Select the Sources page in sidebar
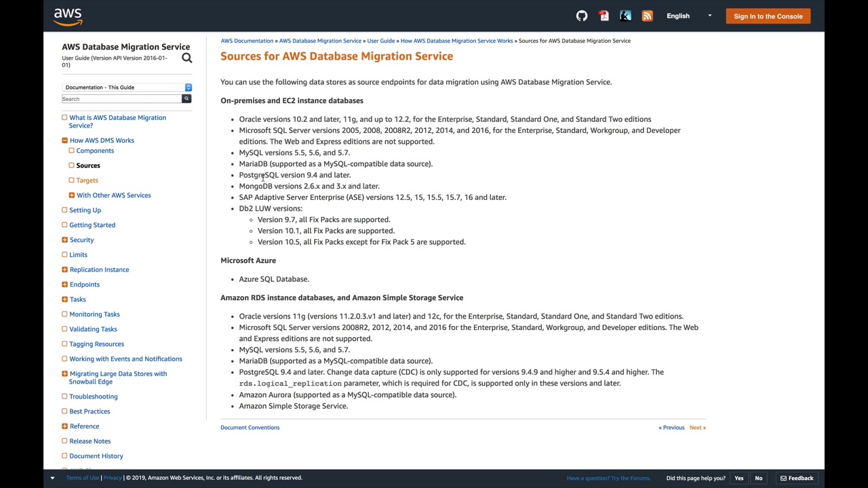The height and width of the screenshot is (488, 868). (88, 165)
